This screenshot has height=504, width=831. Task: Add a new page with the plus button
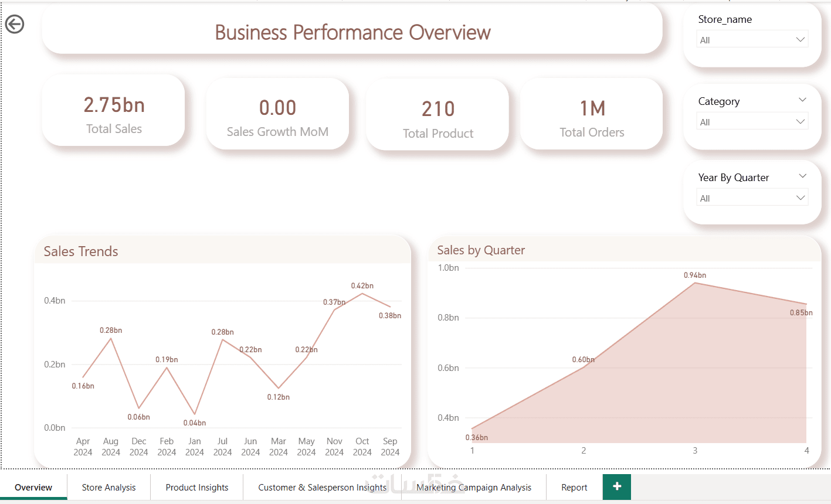[x=616, y=486]
